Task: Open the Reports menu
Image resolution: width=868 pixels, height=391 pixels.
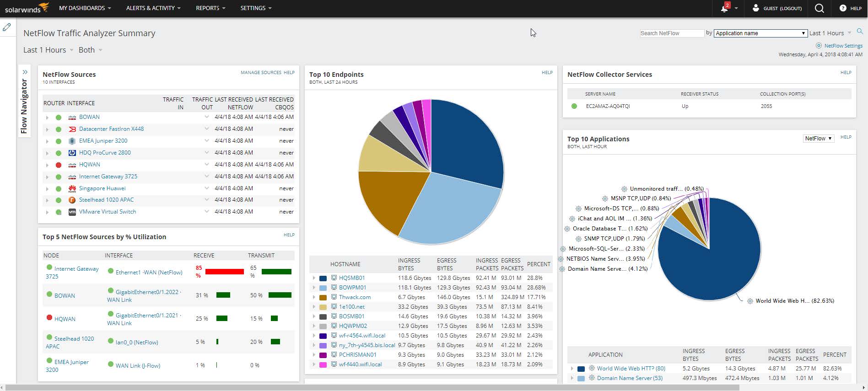Action: (x=210, y=8)
